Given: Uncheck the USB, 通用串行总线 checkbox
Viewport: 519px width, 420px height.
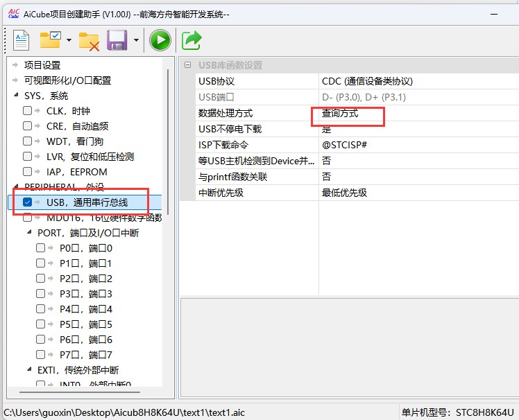Looking at the screenshot, I should 28,202.
